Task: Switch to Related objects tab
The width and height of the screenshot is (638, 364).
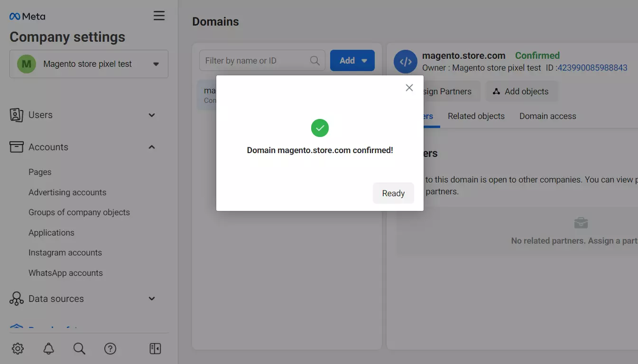Action: [476, 116]
